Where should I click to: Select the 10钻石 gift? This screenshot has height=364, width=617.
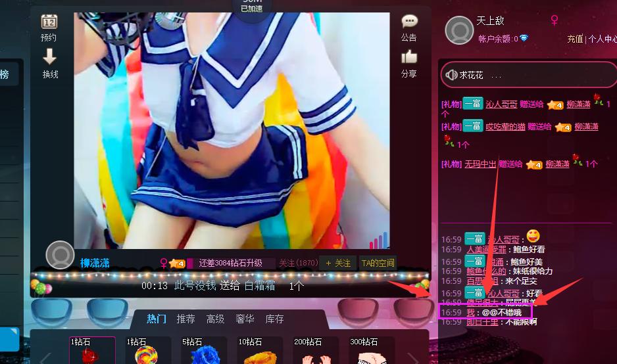tap(260, 350)
